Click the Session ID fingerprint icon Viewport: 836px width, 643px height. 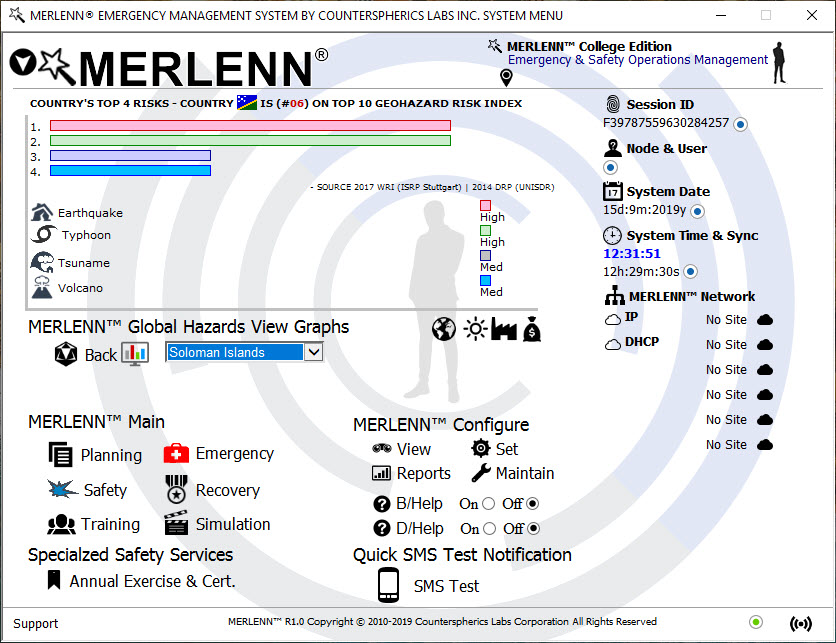pyautogui.click(x=613, y=104)
